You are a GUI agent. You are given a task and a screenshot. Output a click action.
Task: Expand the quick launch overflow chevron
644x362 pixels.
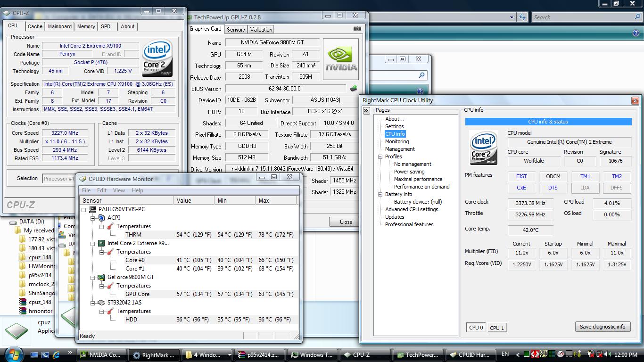[x=70, y=353]
